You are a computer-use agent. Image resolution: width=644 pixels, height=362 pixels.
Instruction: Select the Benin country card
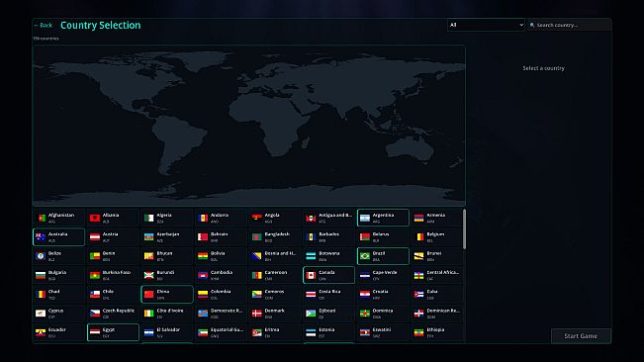pos(113,256)
